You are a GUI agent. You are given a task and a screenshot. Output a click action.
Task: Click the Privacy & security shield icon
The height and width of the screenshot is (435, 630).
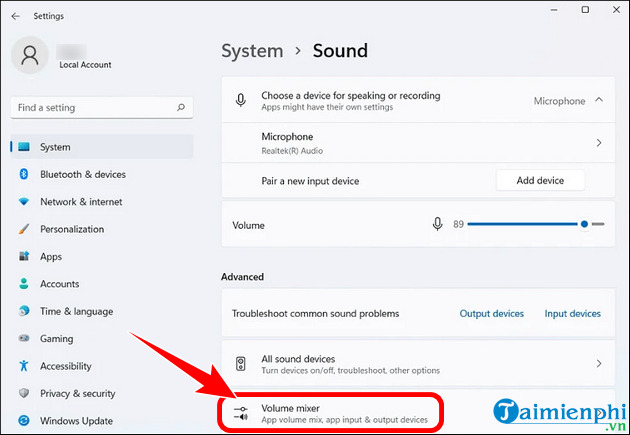24,393
